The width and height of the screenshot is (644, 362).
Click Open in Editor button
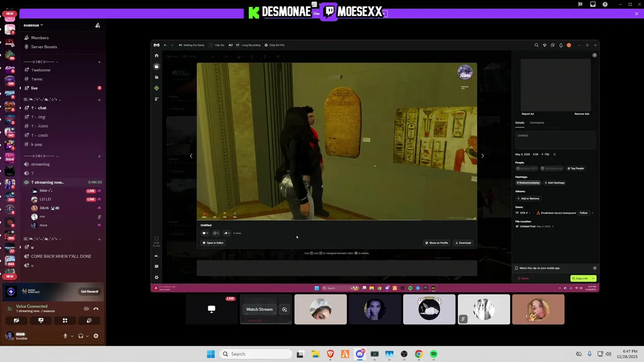(213, 243)
